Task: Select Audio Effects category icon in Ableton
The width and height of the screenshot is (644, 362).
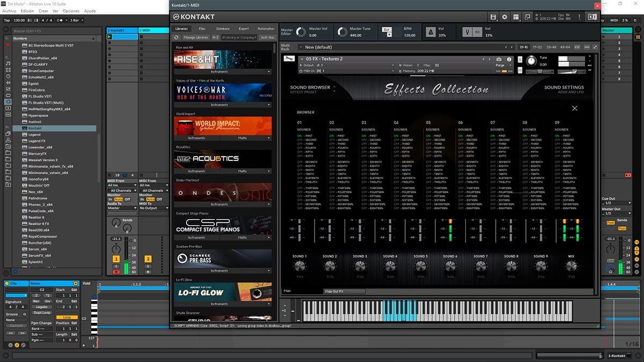Action: (x=8, y=83)
